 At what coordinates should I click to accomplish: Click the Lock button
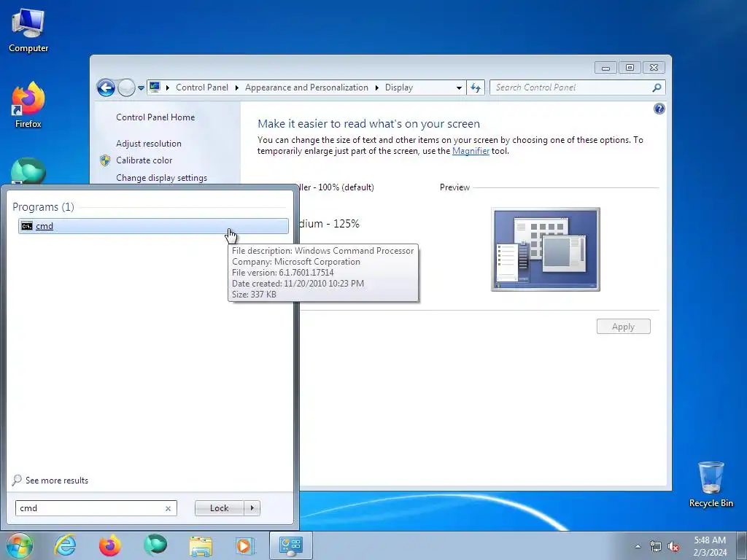tap(219, 508)
